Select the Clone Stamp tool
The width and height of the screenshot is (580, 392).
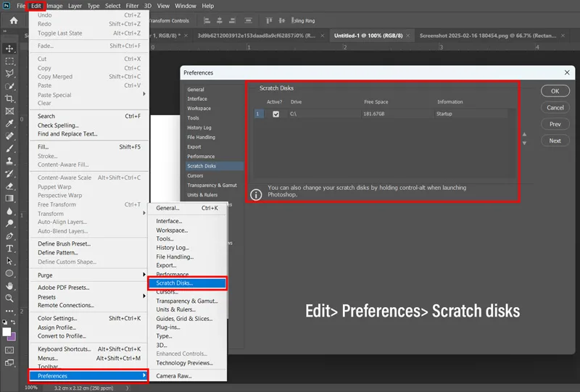pyautogui.click(x=9, y=162)
